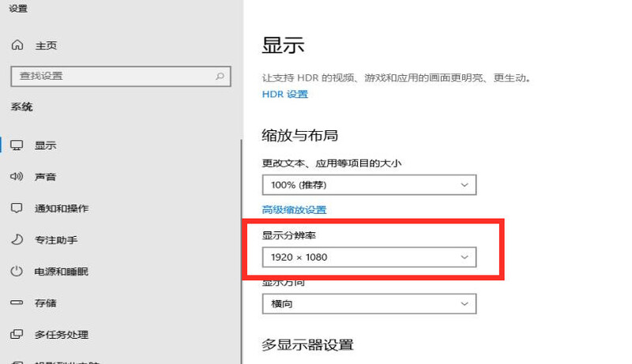Viewport: 632px width, 364px height.
Task: Click the Sound (声音) speaker icon
Action: [17, 176]
